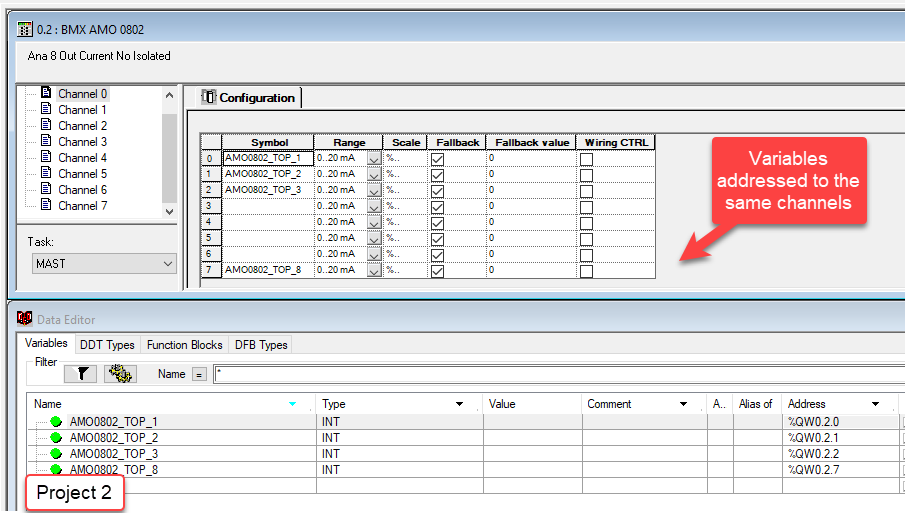The width and height of the screenshot is (905, 513).
Task: Open Range dropdown for channel row 1
Action: [374, 174]
